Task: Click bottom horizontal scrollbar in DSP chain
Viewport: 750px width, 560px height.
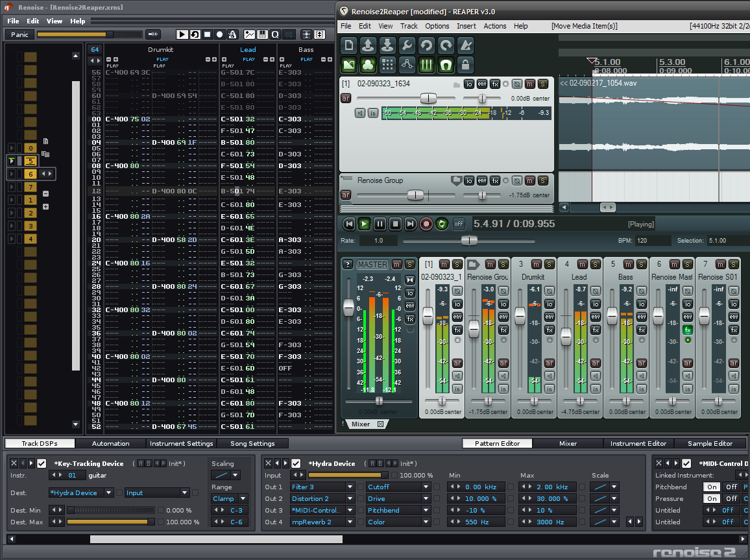Action: (216, 539)
